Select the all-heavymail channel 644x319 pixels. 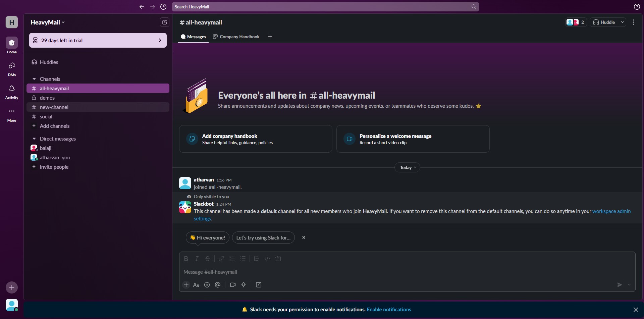(98, 88)
